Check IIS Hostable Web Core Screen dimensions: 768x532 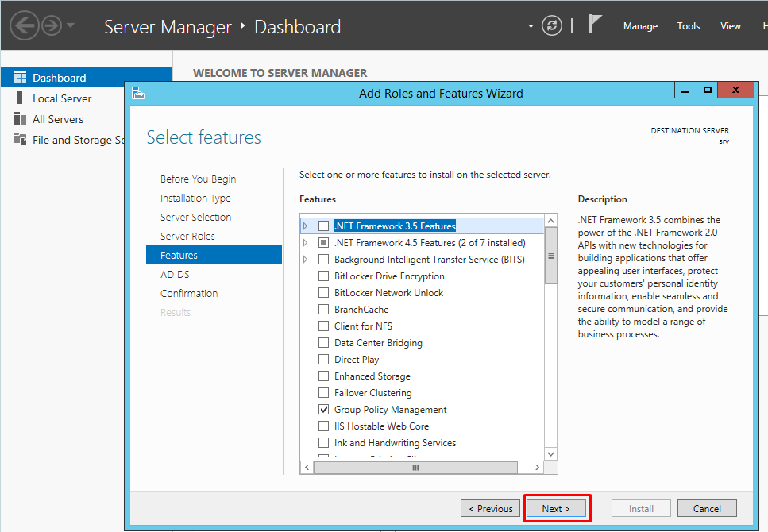323,426
